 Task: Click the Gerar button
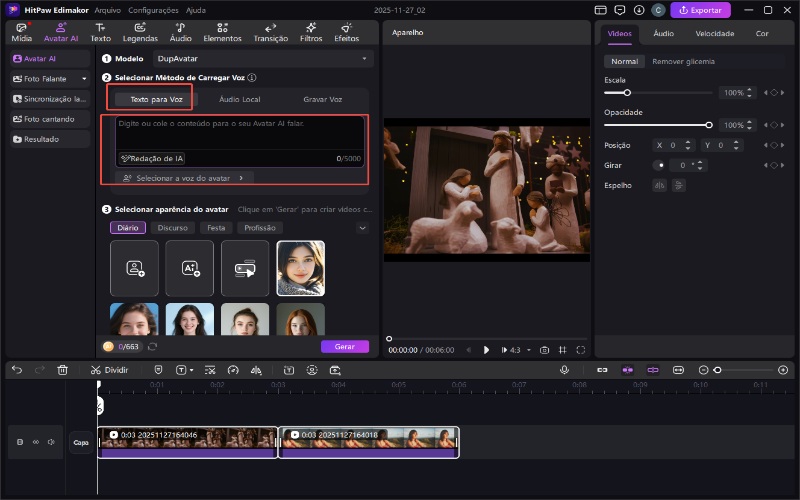point(345,346)
